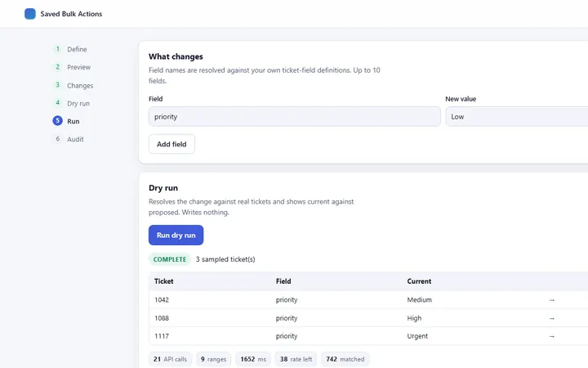
Task: Click the priority cell for ticket 1042
Action: coord(287,299)
